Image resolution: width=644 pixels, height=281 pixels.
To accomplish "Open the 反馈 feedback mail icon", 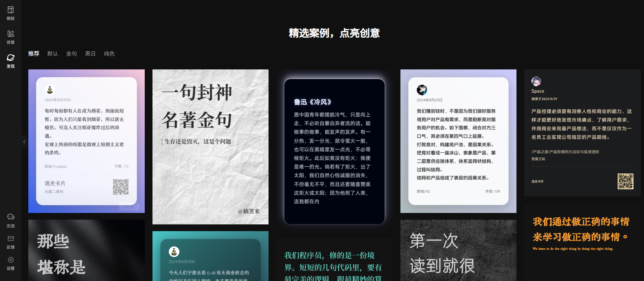I will [x=10, y=242].
